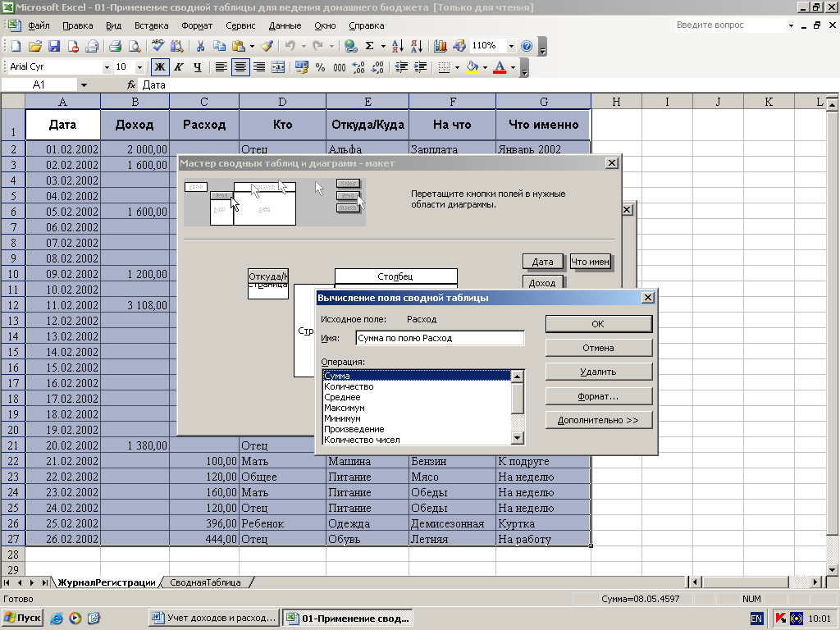Sort descending with the Я-A icon
840x630 pixels.
point(417,46)
